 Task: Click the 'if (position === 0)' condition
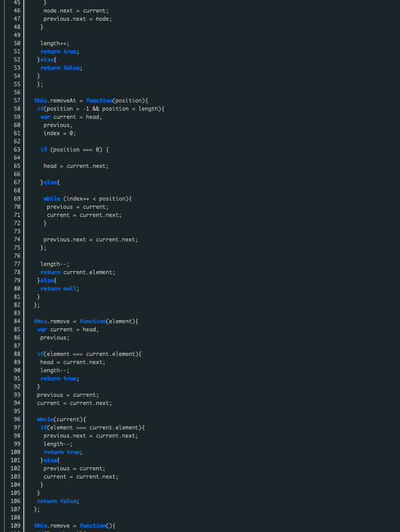coord(74,150)
